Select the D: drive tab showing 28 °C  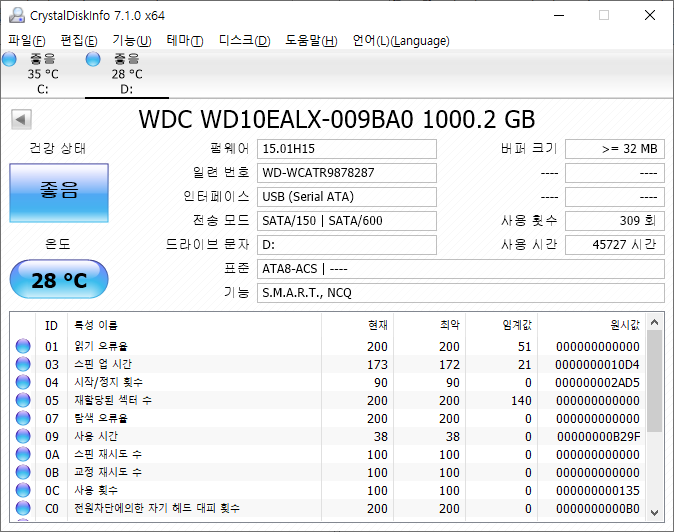pos(127,73)
